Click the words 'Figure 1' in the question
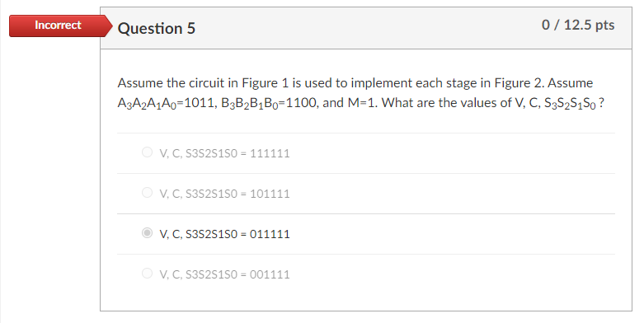 [x=266, y=83]
